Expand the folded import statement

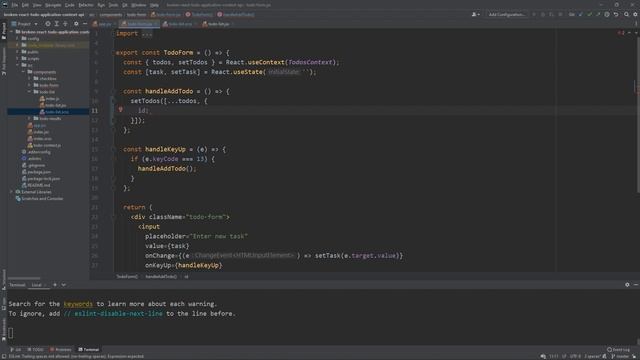(x=147, y=34)
